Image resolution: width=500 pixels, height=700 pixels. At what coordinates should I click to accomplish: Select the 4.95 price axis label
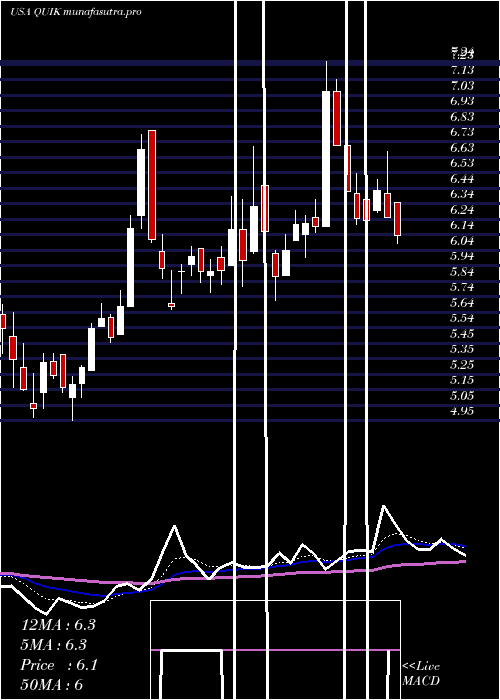[x=462, y=411]
